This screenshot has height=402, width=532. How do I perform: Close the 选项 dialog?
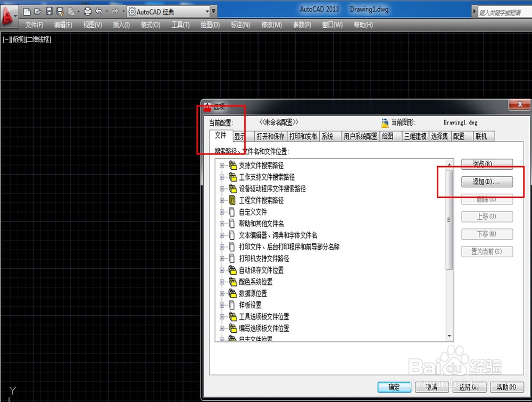click(x=519, y=104)
